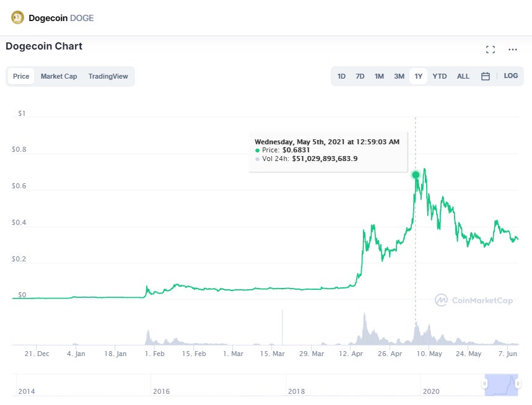Click 2016 on the overview timeline
Viewport: 532px width, 405px height.
[x=162, y=391]
